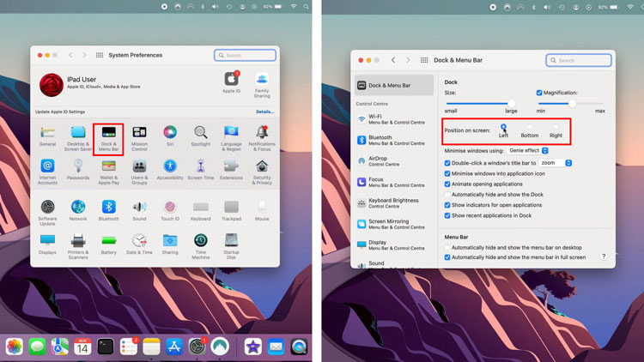Toggle Show recent applications in Dock
This screenshot has width=644, height=362.
447,215
